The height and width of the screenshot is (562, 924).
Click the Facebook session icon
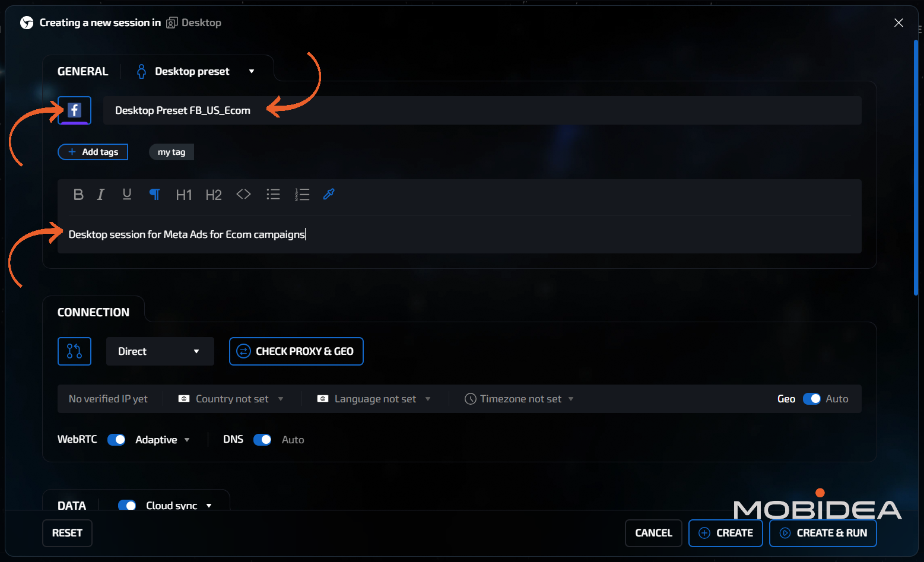(74, 110)
